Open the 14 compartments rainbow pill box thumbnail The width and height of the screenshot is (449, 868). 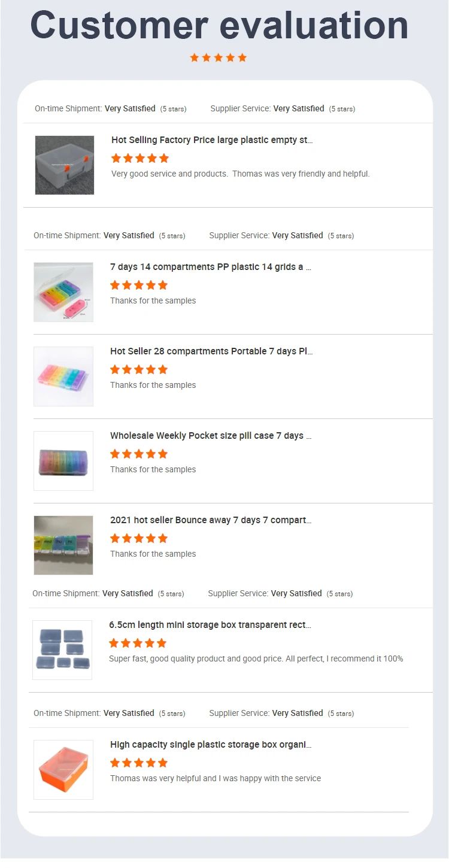63,292
